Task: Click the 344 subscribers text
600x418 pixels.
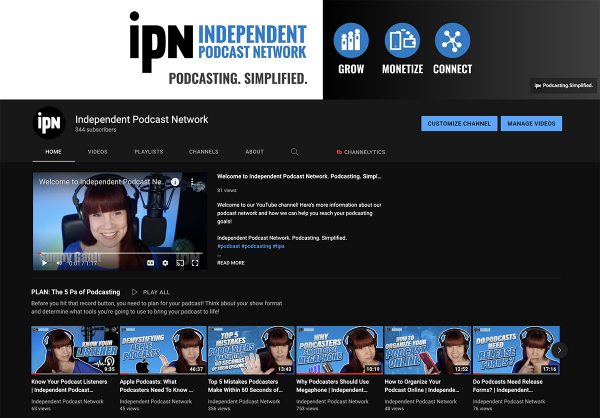Action: 96,130
